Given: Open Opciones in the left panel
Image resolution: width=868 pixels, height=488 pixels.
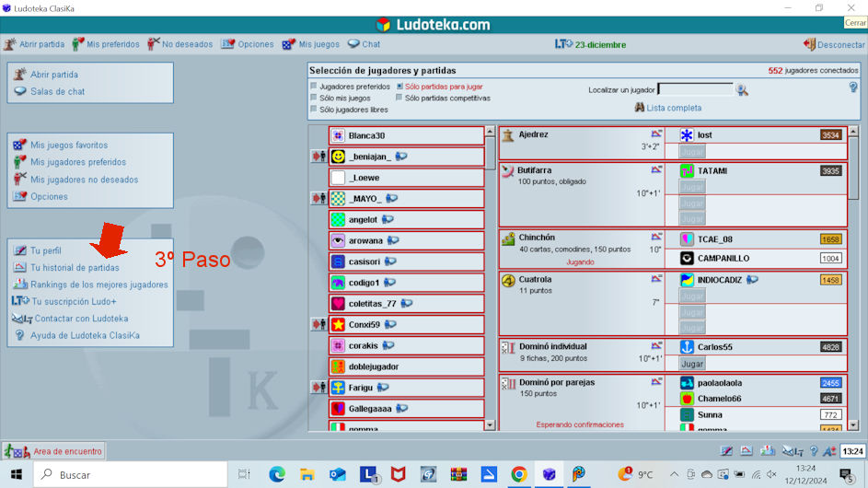Looking at the screenshot, I should click(x=41, y=197).
